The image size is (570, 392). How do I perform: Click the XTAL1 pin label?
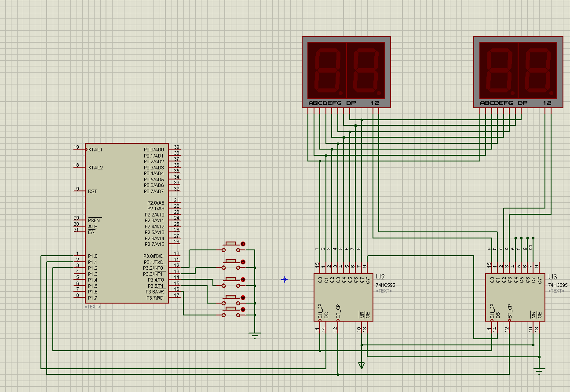coord(95,150)
